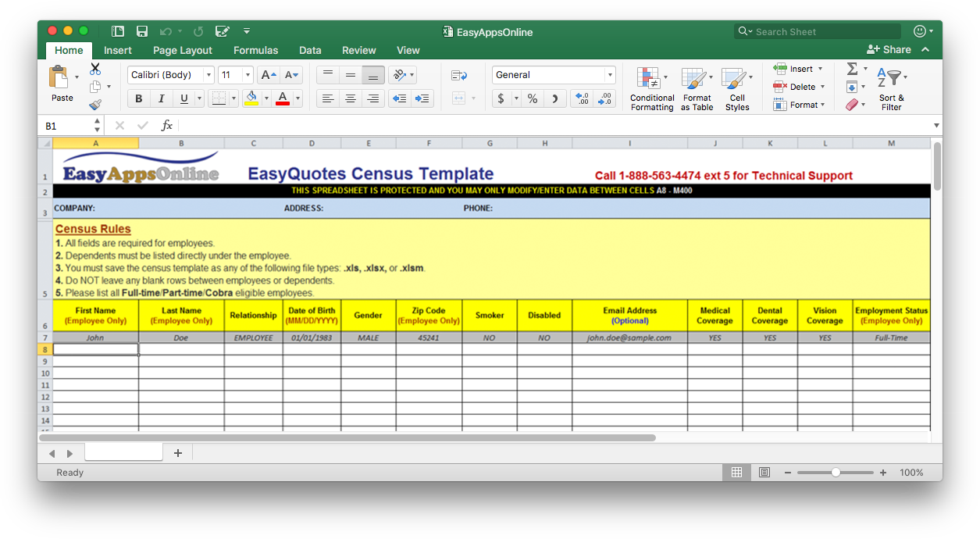
Task: Collapse the ribbon with the chevron
Action: tap(926, 49)
